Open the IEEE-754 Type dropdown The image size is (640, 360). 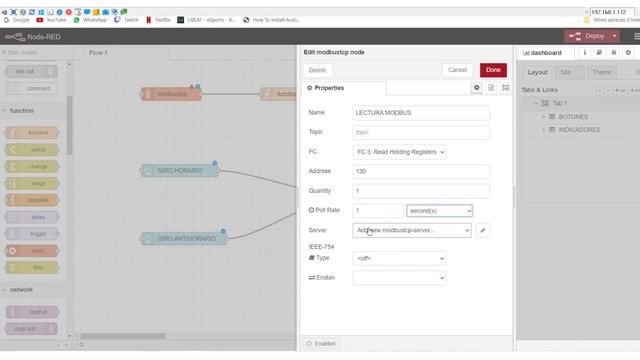399,258
